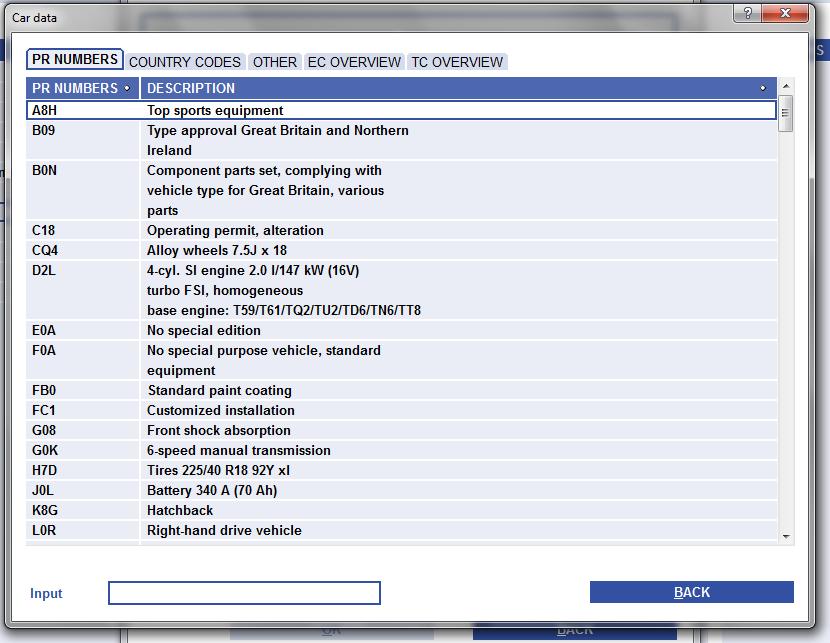Select the L0R Right-hand drive vehicle row
The image size is (830, 643).
(x=400, y=530)
